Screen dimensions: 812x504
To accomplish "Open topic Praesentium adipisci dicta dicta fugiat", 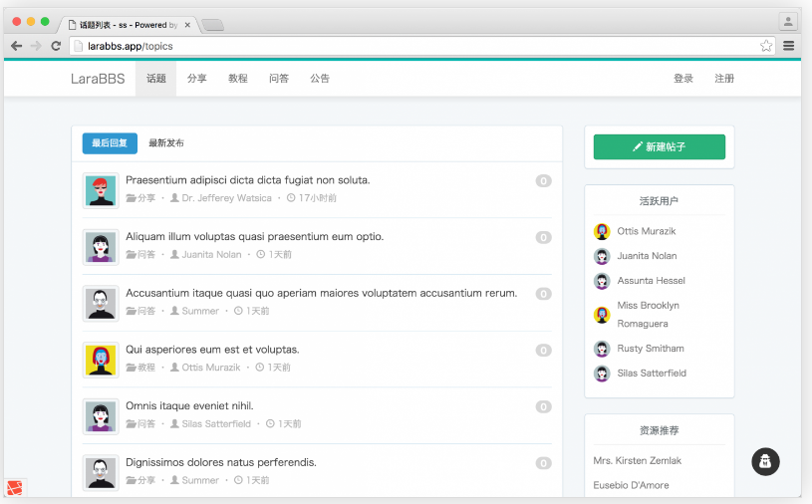I will pyautogui.click(x=247, y=180).
